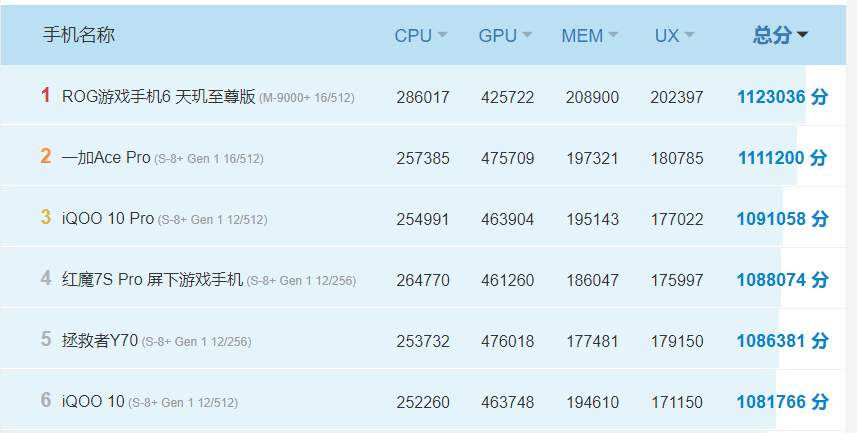Select GPU score 425722
857x433 pixels.
pos(508,97)
